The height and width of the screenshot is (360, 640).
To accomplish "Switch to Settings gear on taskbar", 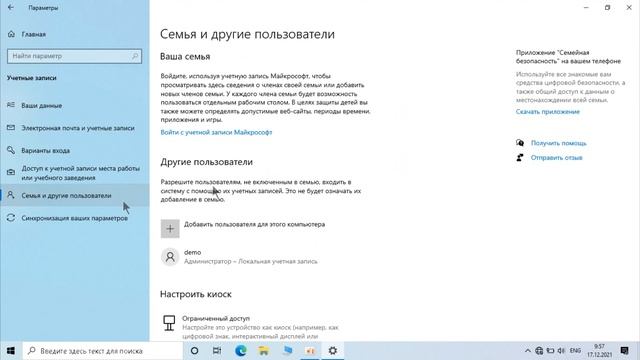I will [333, 351].
